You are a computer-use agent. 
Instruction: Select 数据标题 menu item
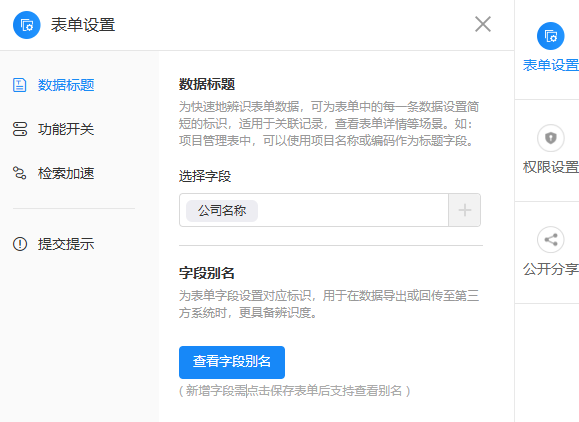[x=66, y=85]
